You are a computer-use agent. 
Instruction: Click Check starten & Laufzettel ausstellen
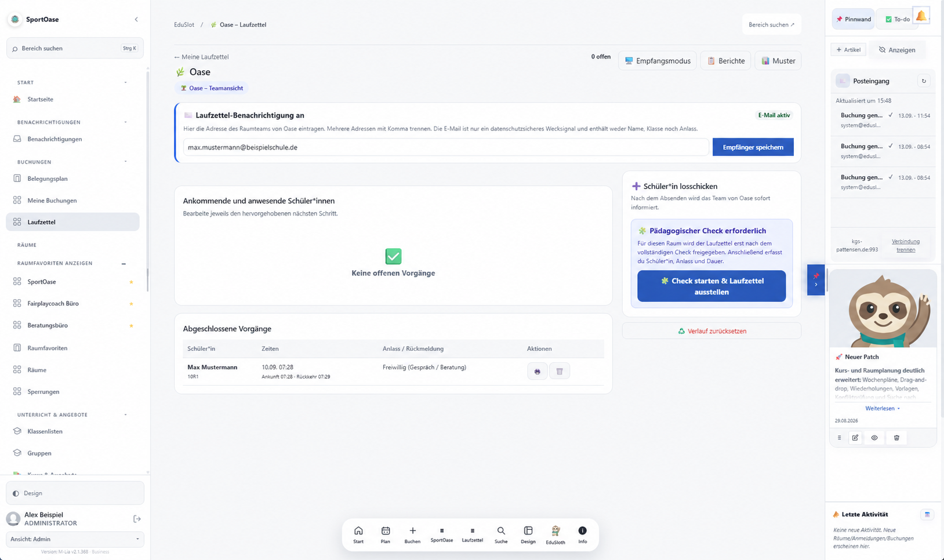711,286
